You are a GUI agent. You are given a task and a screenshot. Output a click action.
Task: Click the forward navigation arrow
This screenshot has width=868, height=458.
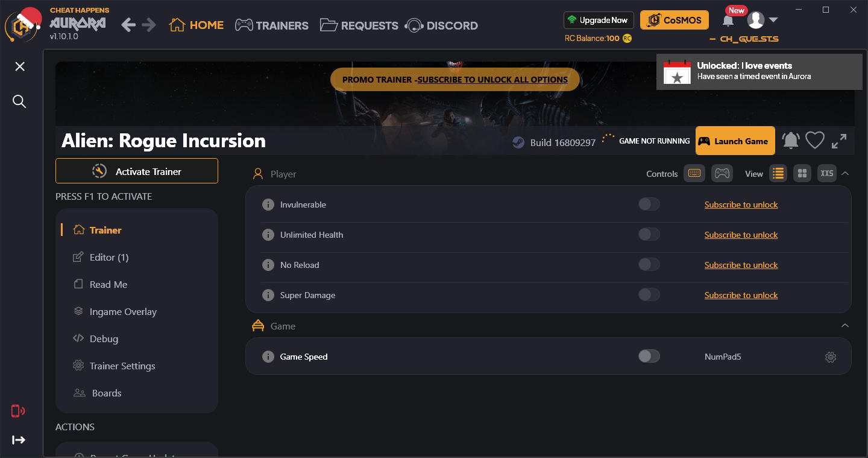149,25
